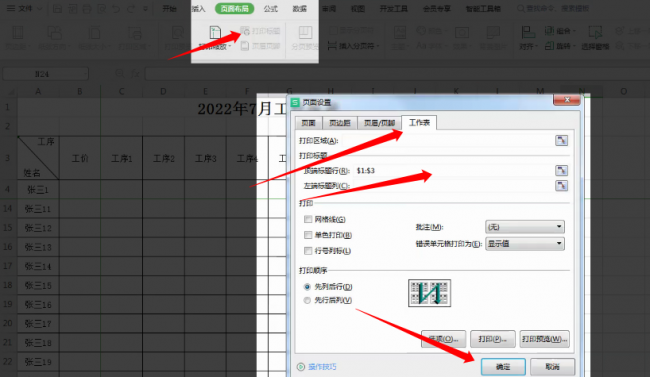The image size is (650, 377).
Task: Click the 打印区域(A) input field
Action: coord(448,141)
